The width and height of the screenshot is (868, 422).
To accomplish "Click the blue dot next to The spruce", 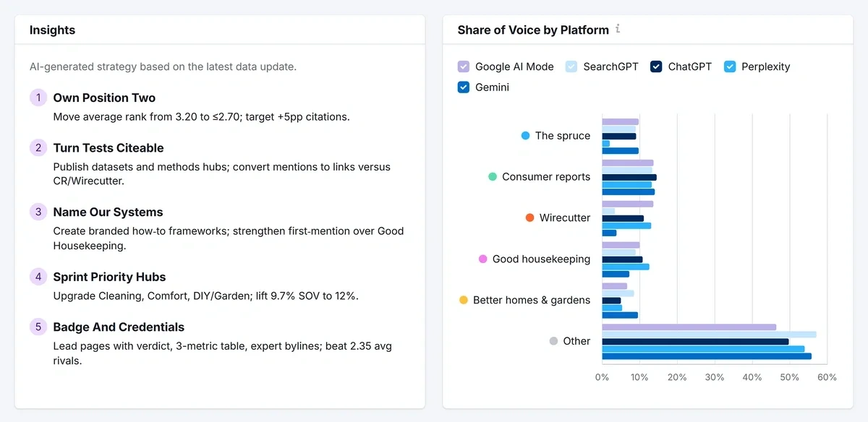I will [x=526, y=136].
